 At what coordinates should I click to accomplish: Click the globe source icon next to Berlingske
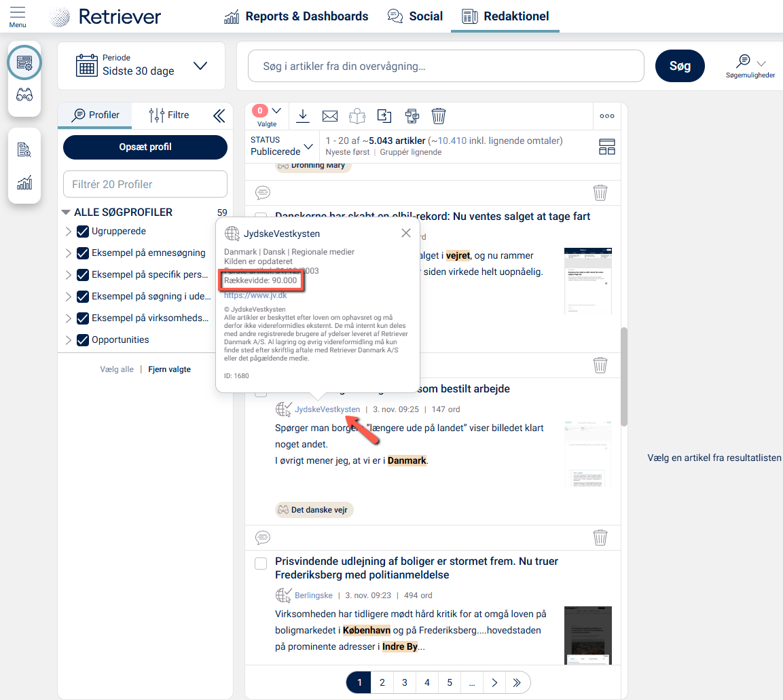click(283, 595)
